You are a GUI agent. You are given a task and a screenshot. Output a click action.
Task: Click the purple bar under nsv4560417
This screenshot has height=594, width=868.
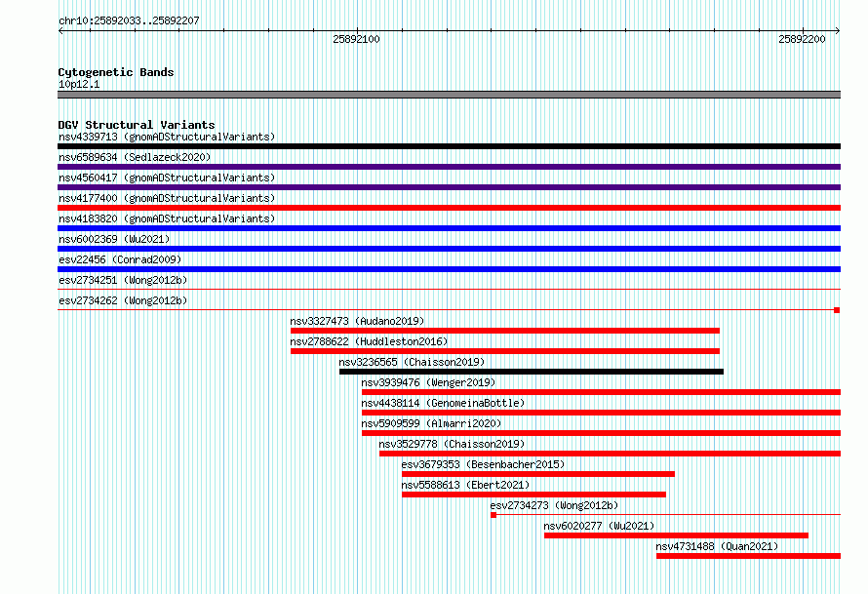click(x=449, y=187)
